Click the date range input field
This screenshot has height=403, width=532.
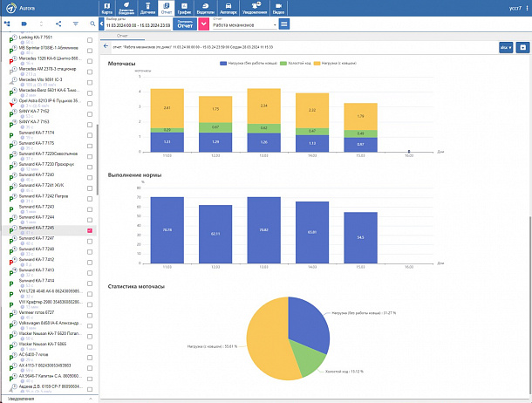pyautogui.click(x=138, y=25)
